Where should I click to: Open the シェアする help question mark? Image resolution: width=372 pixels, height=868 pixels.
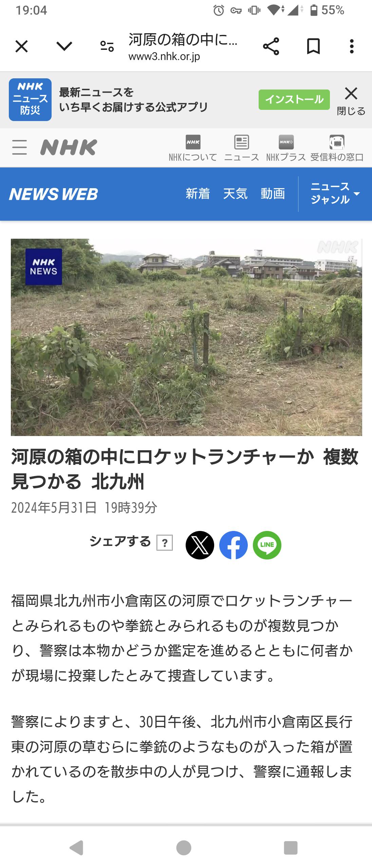[165, 543]
